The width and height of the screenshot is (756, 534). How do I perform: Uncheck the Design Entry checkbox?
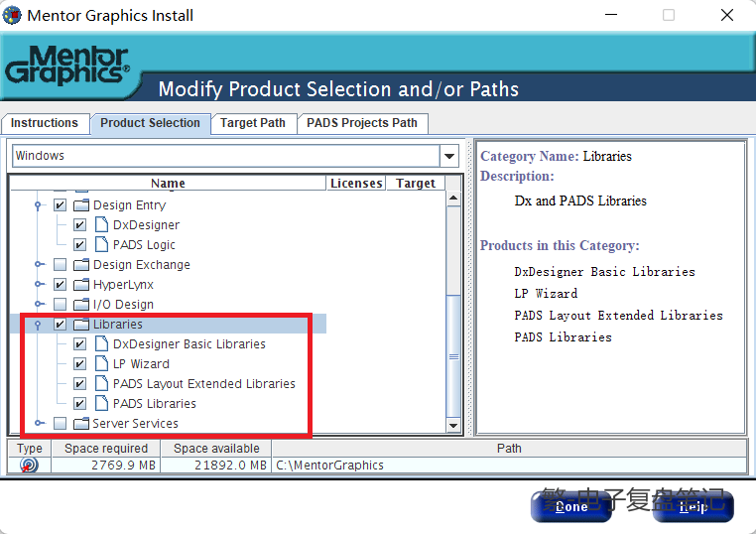pos(60,205)
